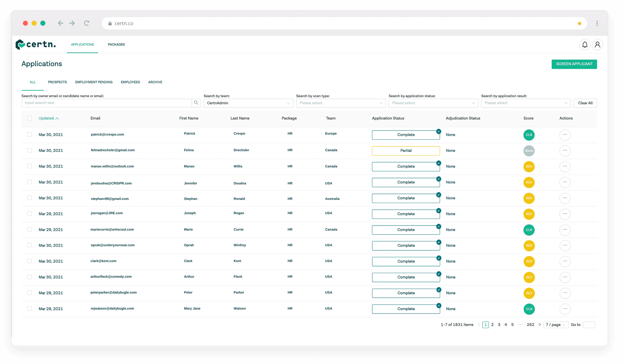Switch to the PACKAGES tab
This screenshot has width=624, height=364.
click(x=116, y=45)
